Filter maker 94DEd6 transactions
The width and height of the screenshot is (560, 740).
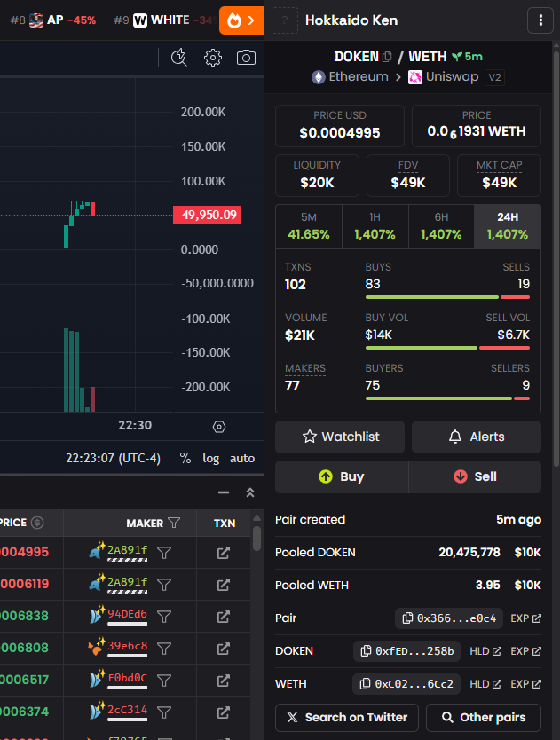tap(164, 617)
